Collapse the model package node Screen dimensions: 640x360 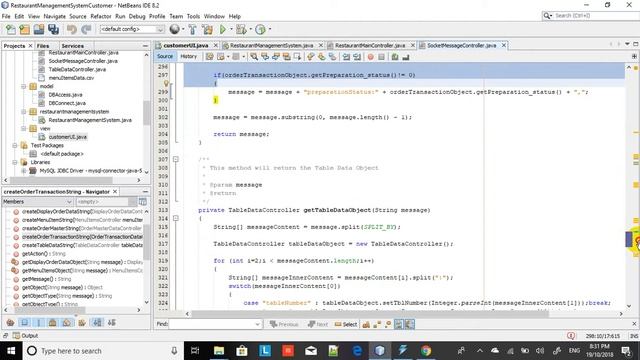click(x=24, y=86)
